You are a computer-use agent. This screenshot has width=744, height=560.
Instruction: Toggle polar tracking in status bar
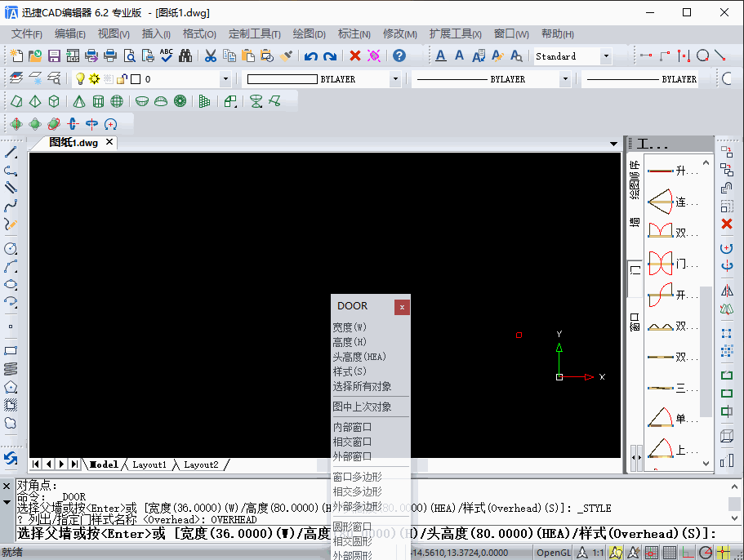pyautogui.click(x=706, y=553)
